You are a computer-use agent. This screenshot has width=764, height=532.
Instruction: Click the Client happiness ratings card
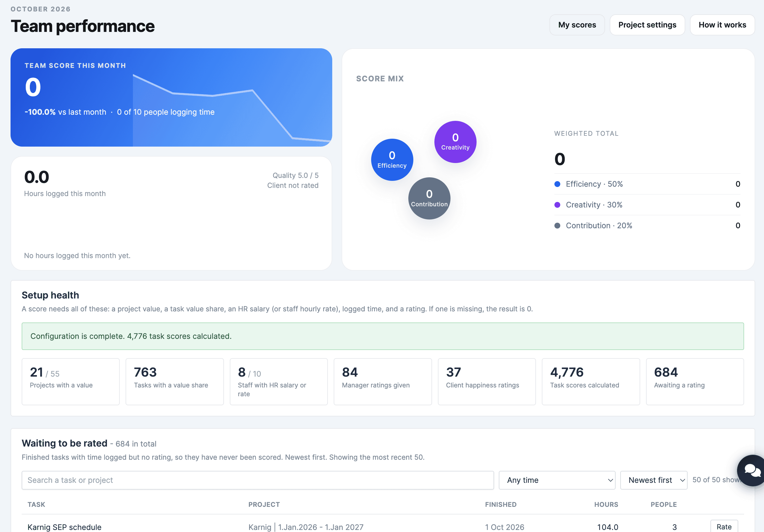pos(487,382)
